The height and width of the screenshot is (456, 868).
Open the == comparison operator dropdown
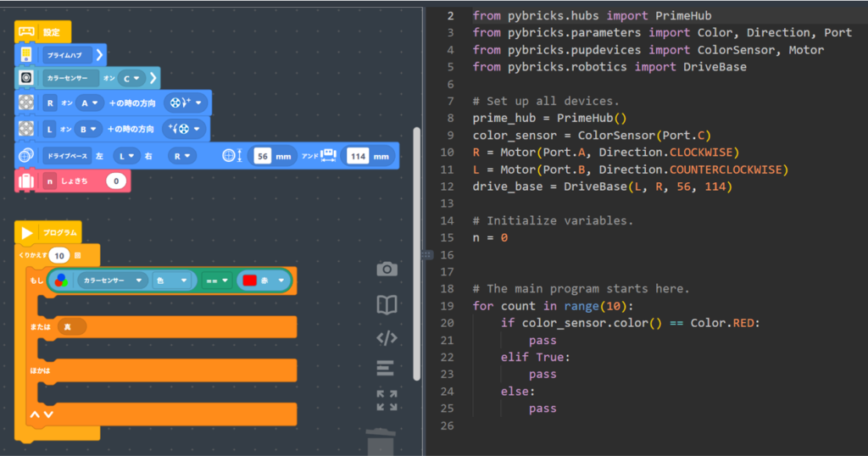[x=215, y=281]
